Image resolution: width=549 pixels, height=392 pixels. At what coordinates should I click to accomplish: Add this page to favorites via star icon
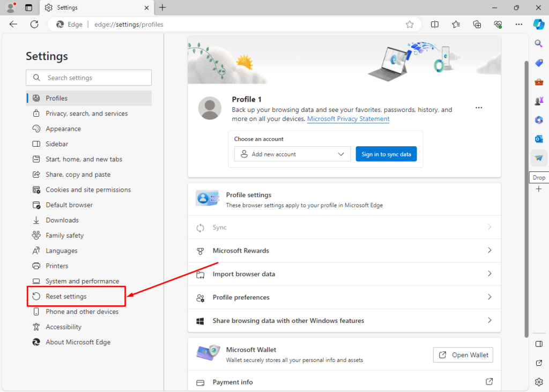[x=410, y=24]
